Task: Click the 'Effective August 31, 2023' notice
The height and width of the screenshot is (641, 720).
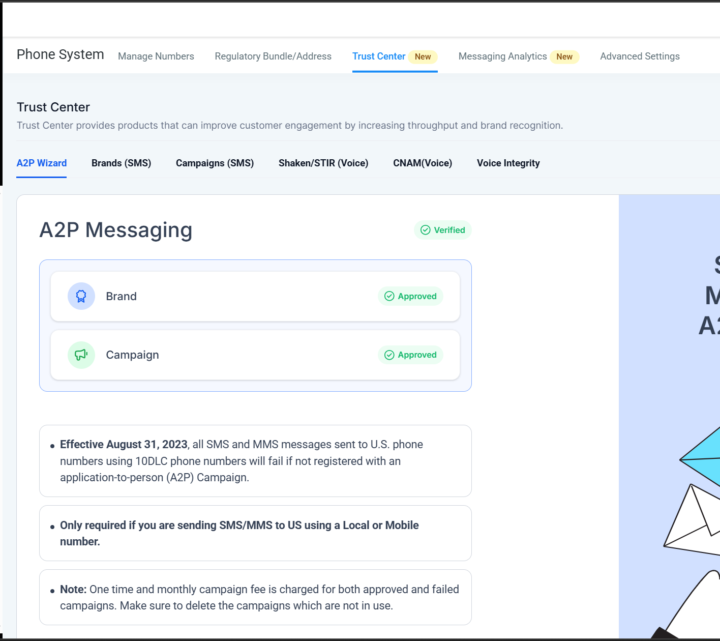Action: (255, 461)
